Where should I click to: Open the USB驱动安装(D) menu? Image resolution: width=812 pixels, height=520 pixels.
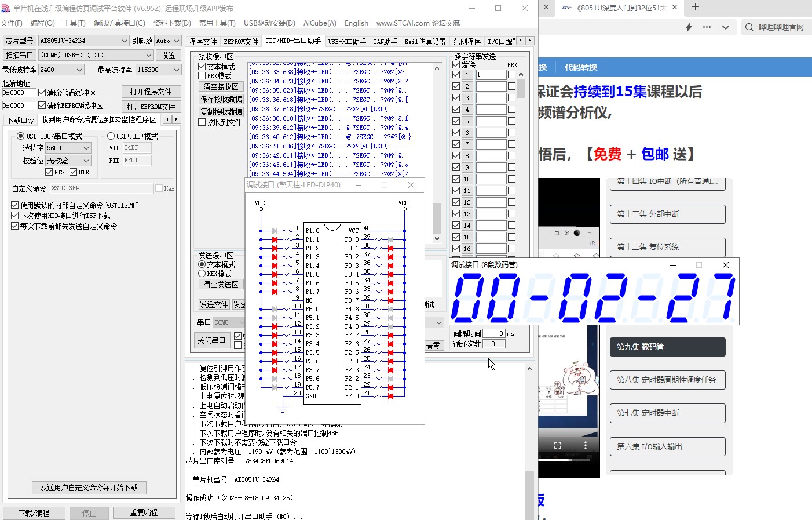(269, 23)
